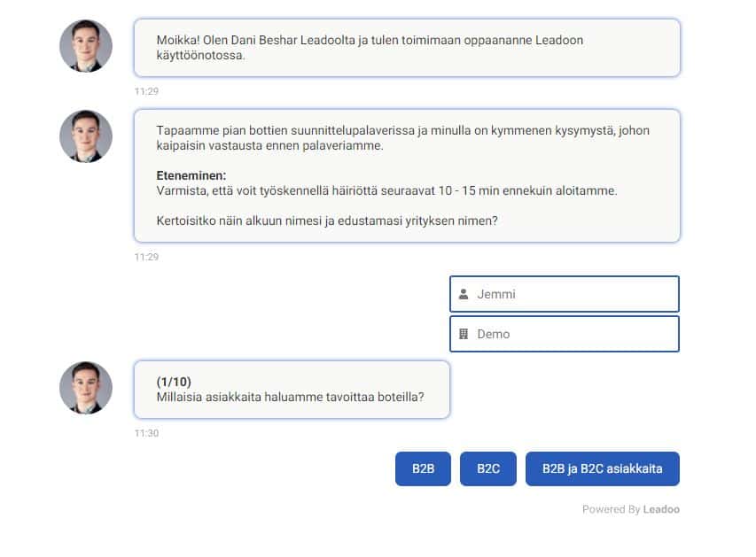Click the avatar next to the Eteneminen message
Image resolution: width=756 pixels, height=557 pixels.
pyautogui.click(x=86, y=136)
